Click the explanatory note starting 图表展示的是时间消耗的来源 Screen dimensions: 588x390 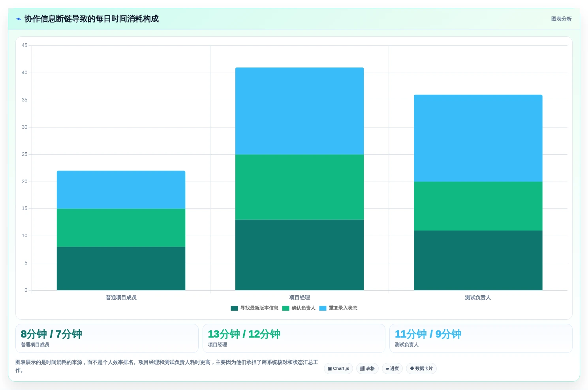pos(167,366)
